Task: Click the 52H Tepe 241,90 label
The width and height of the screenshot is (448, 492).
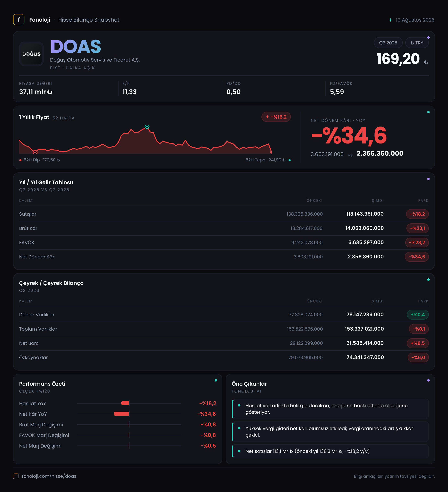Action: (265, 160)
